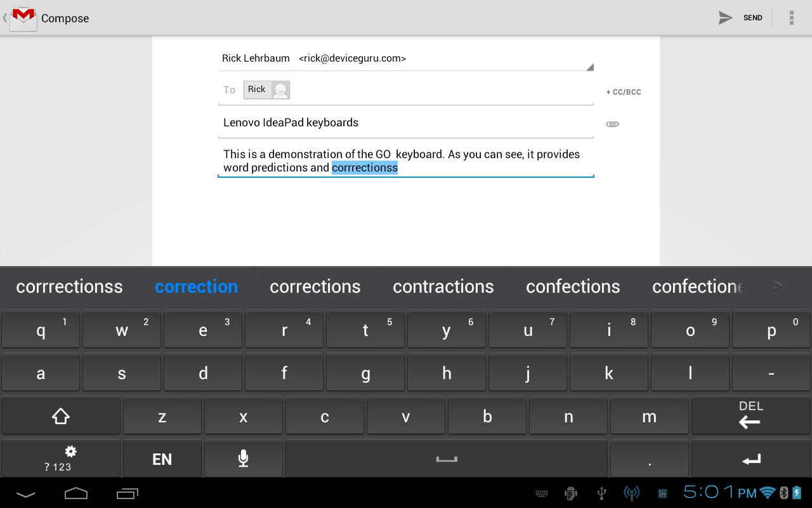Tap the j key

coord(528,373)
